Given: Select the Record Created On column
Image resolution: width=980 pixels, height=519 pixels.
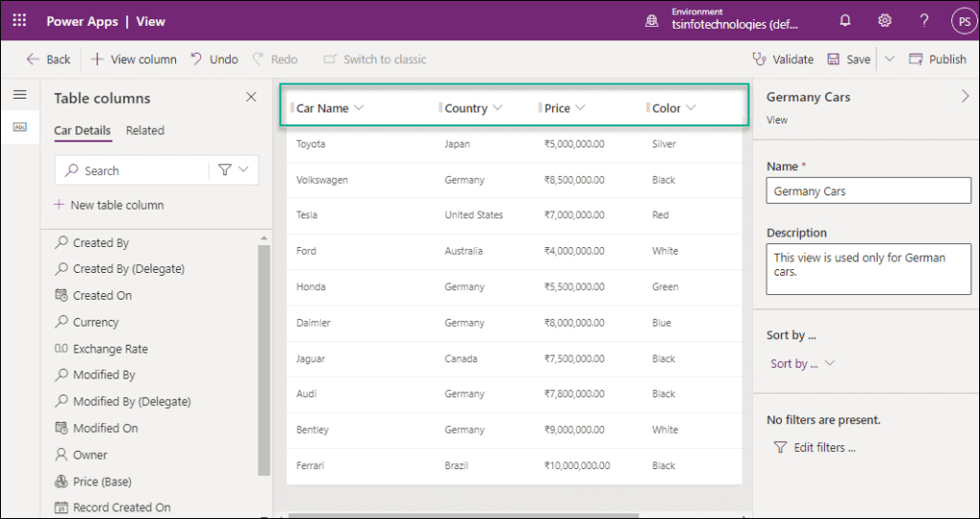Looking at the screenshot, I should tap(113, 508).
